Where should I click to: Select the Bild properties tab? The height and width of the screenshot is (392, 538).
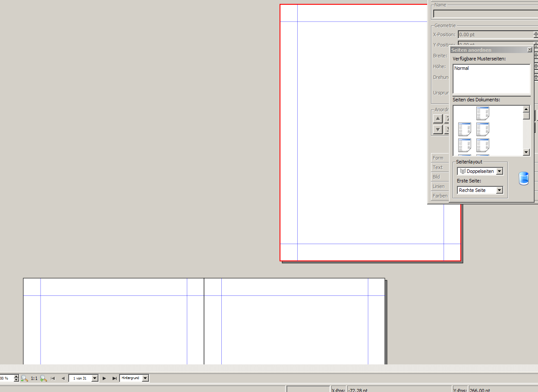point(437,177)
